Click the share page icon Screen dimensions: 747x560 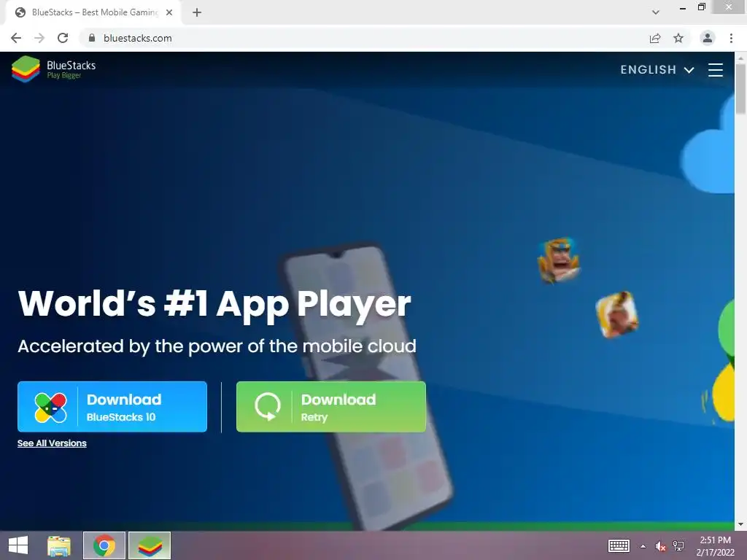[655, 38]
